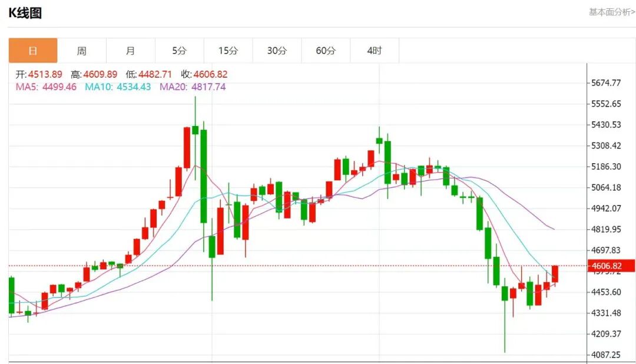Choose the 60分 chart interval
636x364 pixels.
(326, 51)
